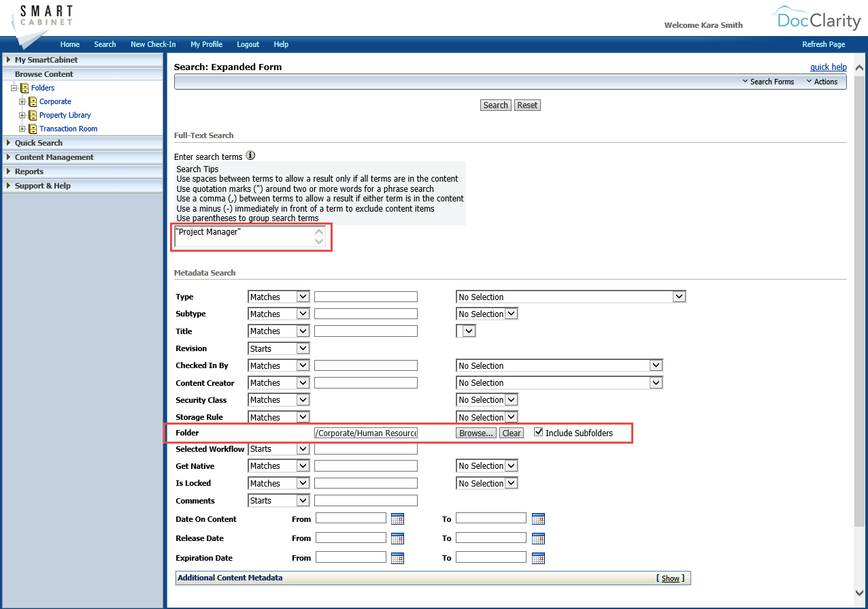
Task: Click the Transaction Room folder icon
Action: [34, 129]
